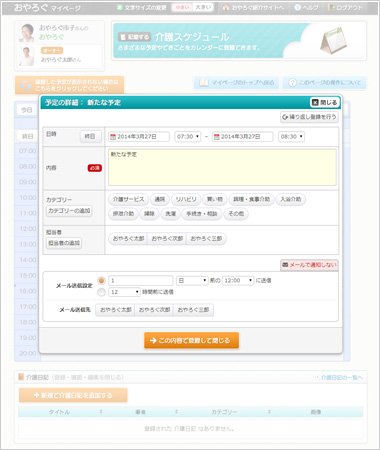380x450 pixels.
Task: Expand the 07:30 start time dropdown
Action: (188, 137)
